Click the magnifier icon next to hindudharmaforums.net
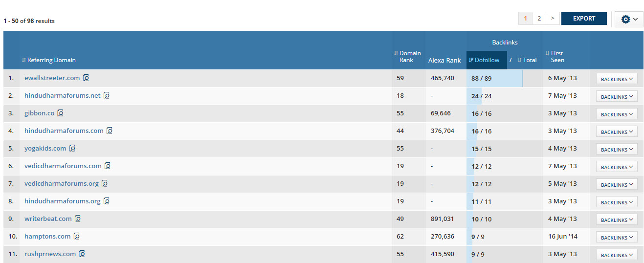The width and height of the screenshot is (644, 263). 107,95
